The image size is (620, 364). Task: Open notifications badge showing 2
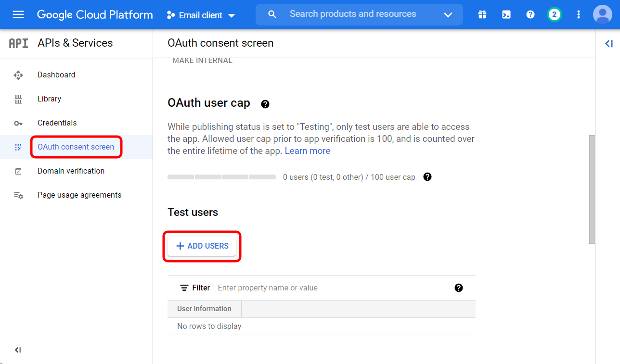[x=555, y=14]
